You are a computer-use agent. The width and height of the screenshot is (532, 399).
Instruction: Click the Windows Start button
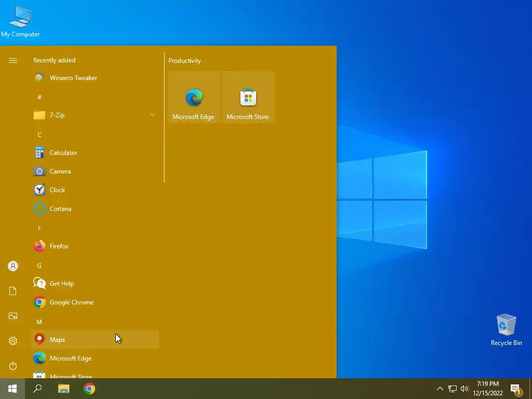(12, 389)
